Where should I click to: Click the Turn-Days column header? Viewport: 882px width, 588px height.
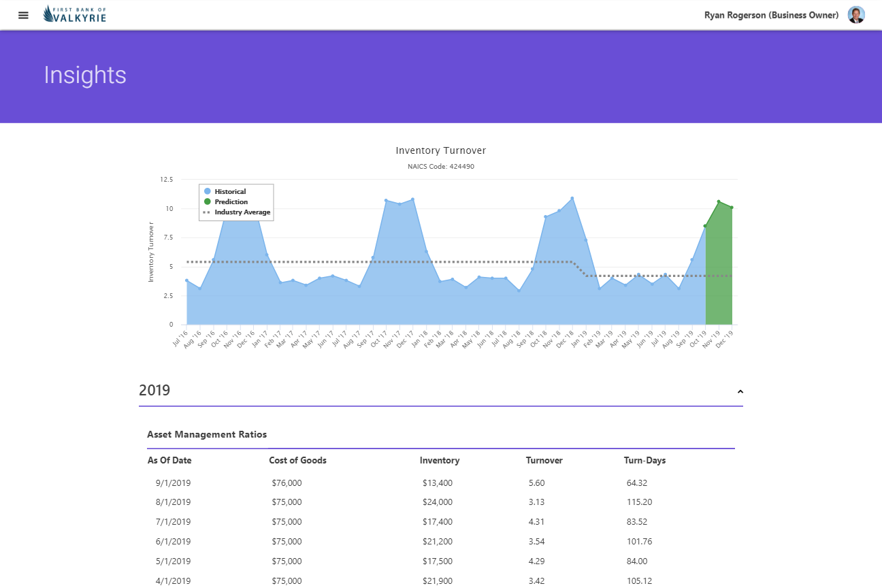point(644,460)
